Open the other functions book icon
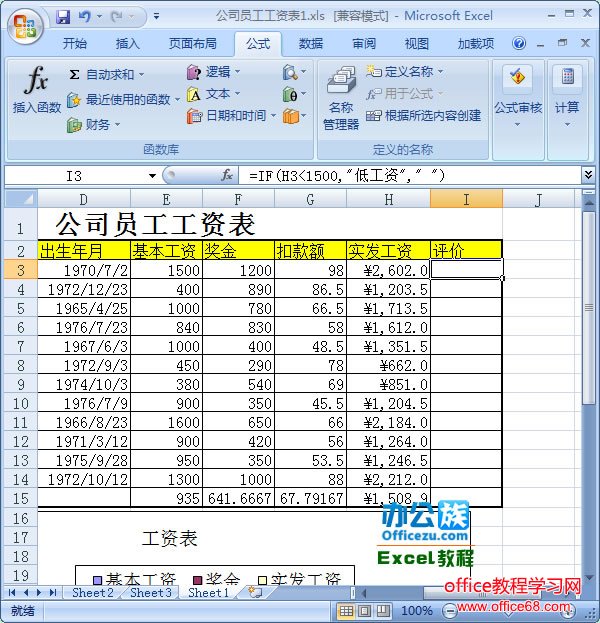600x623 pixels. click(x=294, y=116)
